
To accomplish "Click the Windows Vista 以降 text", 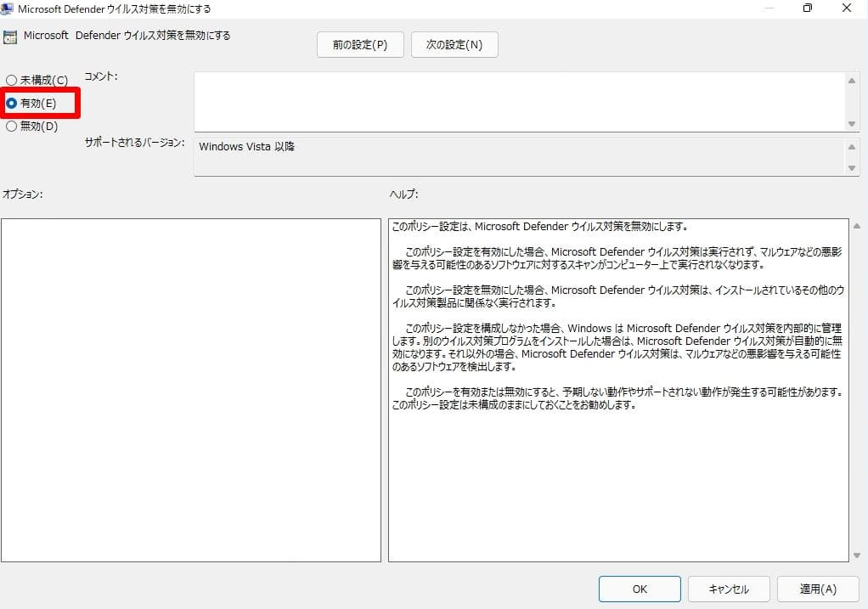I will [247, 147].
